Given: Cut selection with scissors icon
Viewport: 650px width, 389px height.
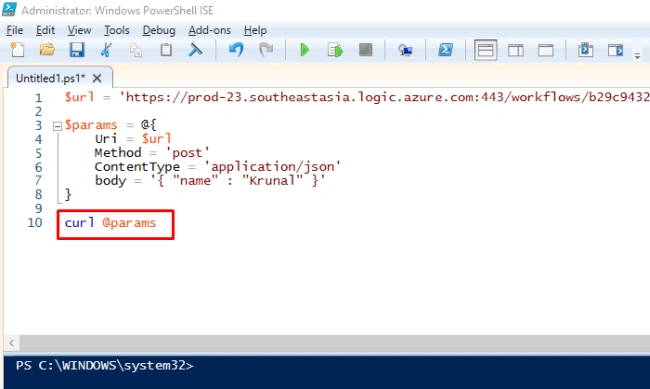Looking at the screenshot, I should click(x=106, y=50).
